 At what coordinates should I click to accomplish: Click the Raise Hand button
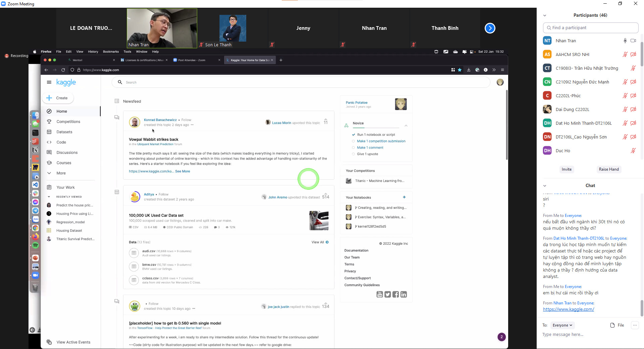(x=609, y=169)
